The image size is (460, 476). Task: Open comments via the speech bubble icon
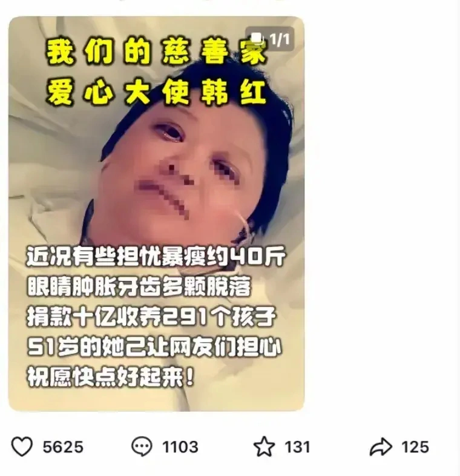point(142,446)
